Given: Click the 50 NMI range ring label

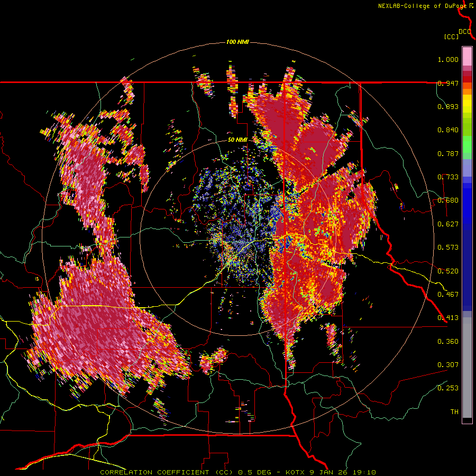Looking at the screenshot, I should (237, 140).
